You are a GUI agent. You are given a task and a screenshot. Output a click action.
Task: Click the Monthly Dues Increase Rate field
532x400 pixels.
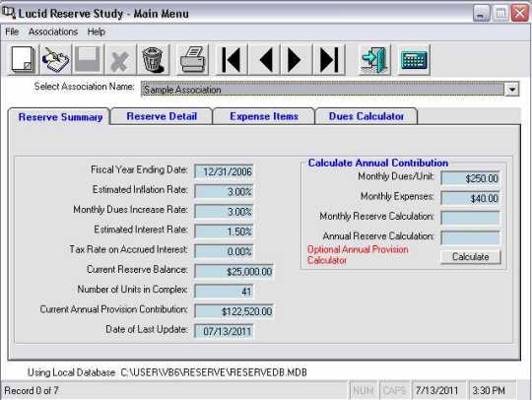224,212
